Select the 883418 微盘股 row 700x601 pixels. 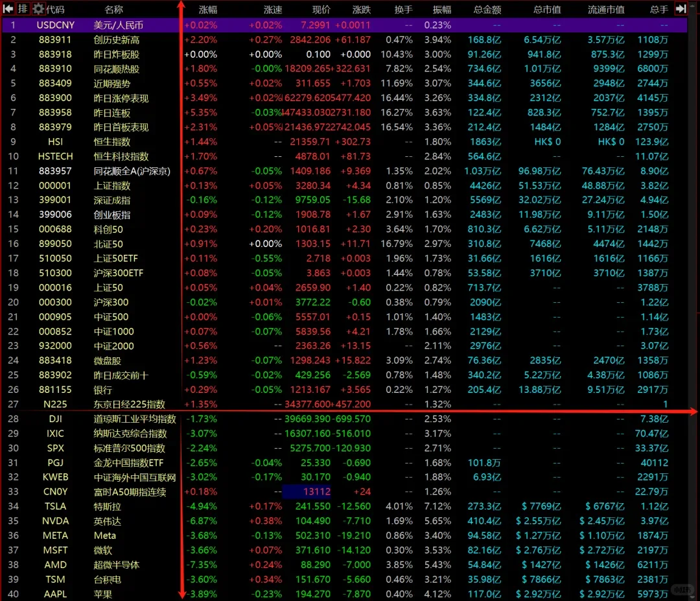(345, 360)
